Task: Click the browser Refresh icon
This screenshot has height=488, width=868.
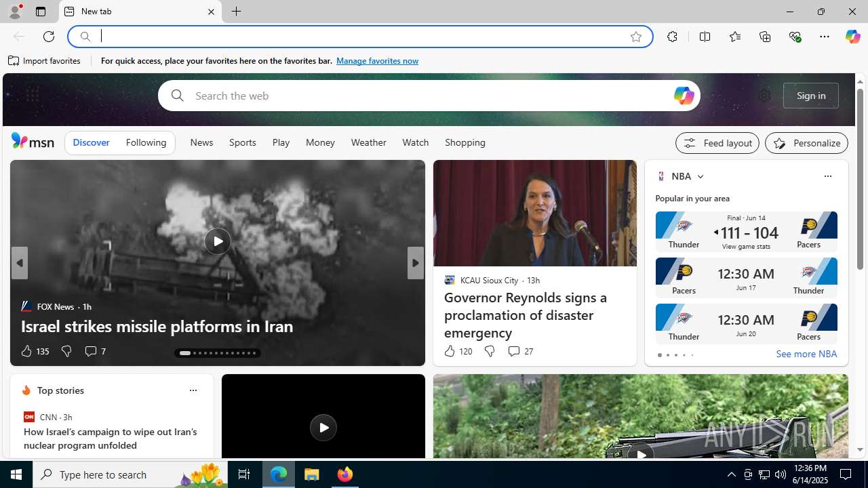Action: (x=49, y=37)
